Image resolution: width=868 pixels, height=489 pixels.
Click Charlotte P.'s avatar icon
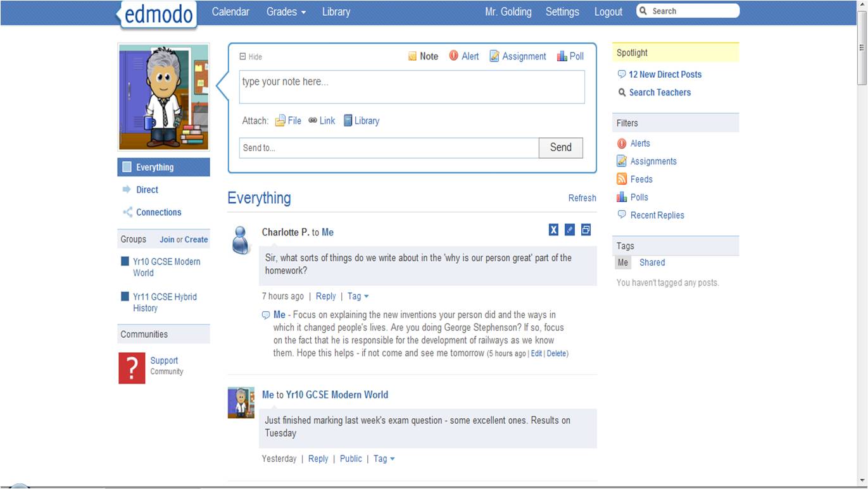(241, 240)
